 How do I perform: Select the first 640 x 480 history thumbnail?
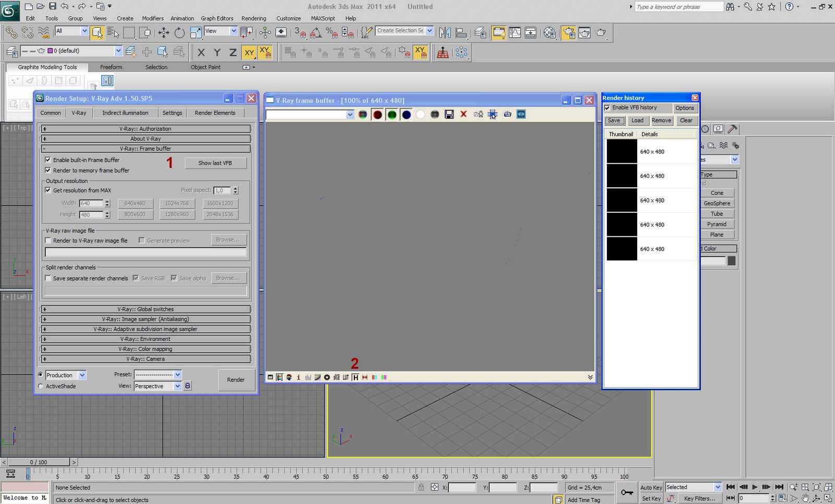click(x=622, y=151)
